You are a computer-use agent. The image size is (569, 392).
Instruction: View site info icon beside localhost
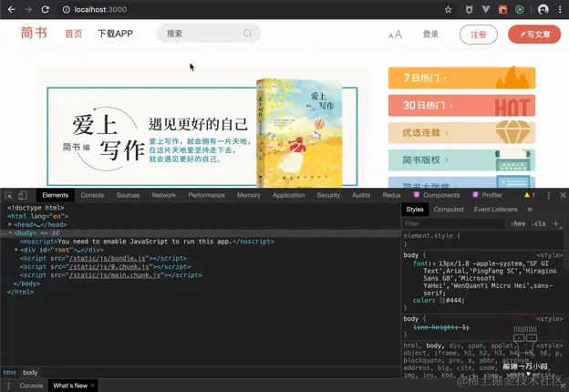click(67, 10)
